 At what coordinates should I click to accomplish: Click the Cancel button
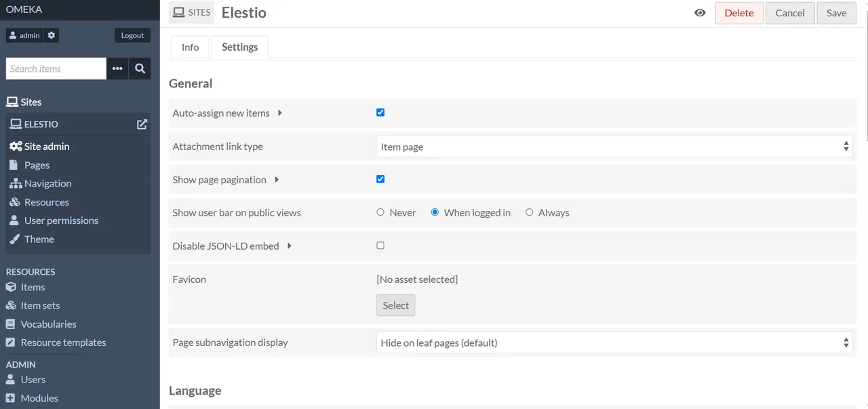click(790, 13)
